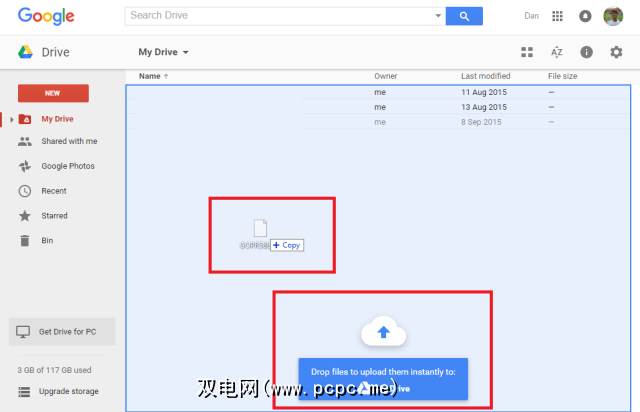Image resolution: width=640 pixels, height=412 pixels.
Task: Open the Recent files view
Action: pyautogui.click(x=54, y=191)
